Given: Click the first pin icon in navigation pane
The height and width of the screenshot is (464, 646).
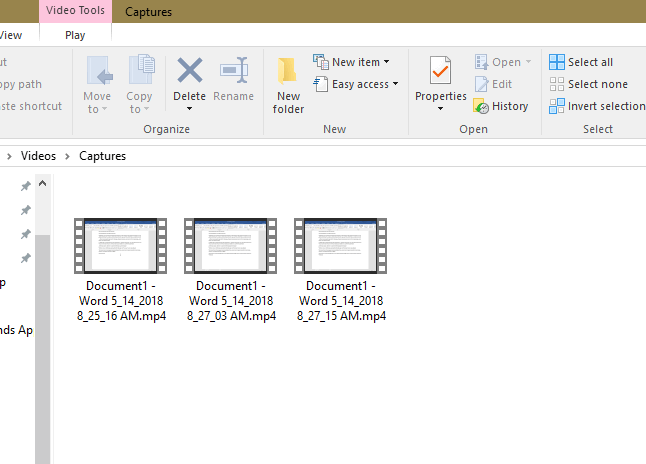Looking at the screenshot, I should (x=26, y=186).
